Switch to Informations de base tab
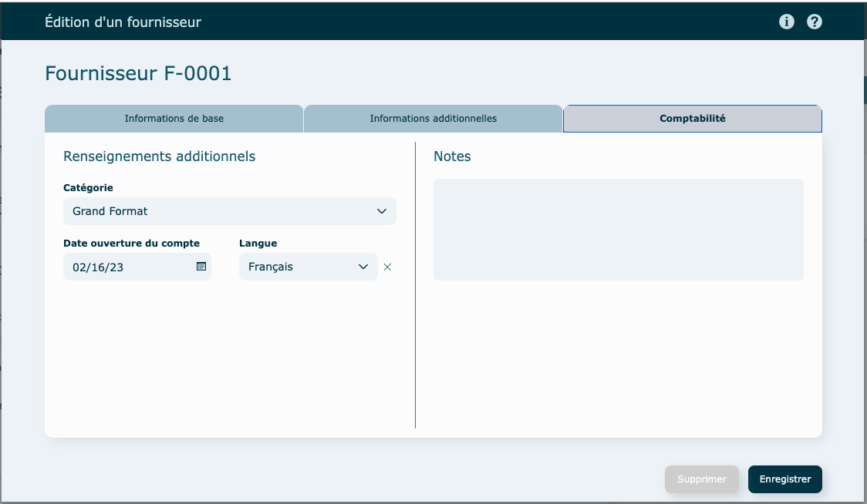The image size is (867, 504). [x=174, y=119]
